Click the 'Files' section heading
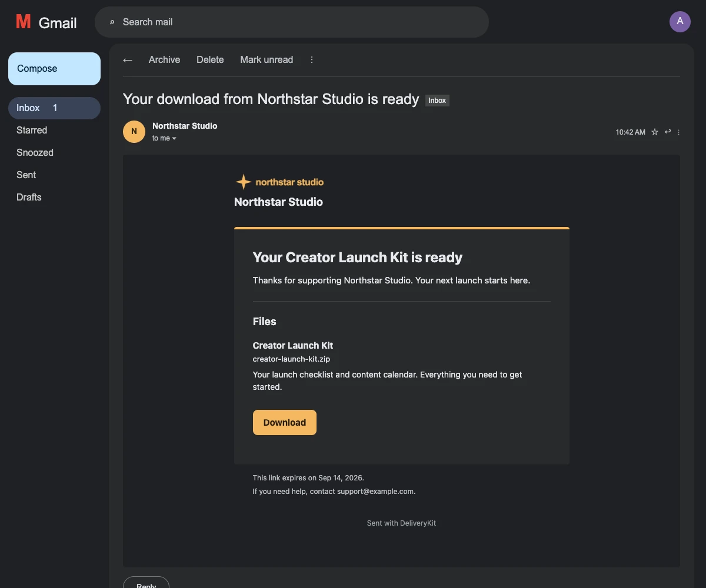This screenshot has height=588, width=706. 265,322
